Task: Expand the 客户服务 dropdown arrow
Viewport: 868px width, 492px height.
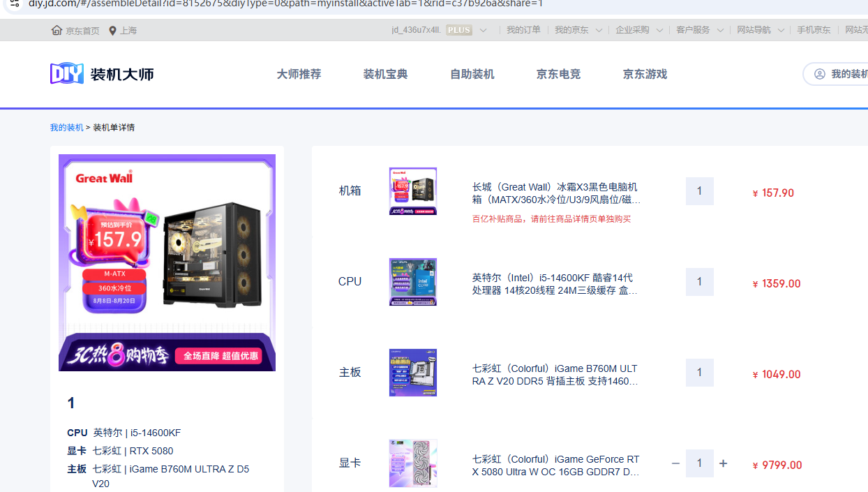Action: 720,31
